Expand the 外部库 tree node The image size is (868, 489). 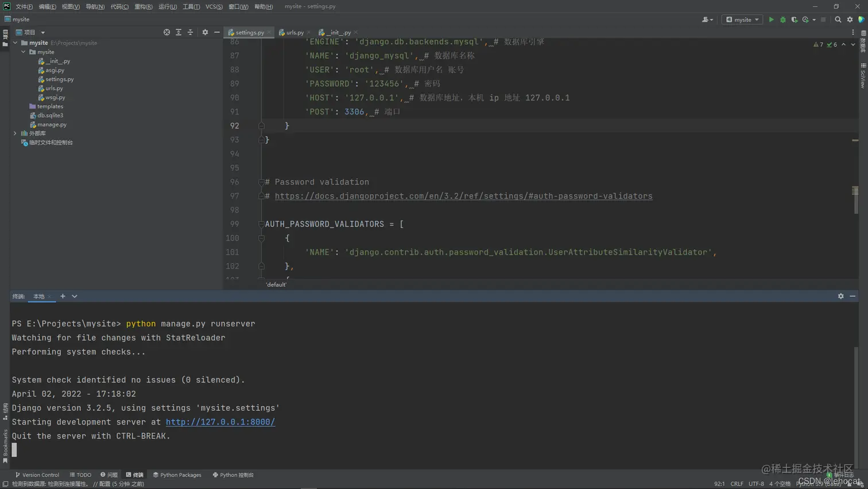[x=14, y=133]
